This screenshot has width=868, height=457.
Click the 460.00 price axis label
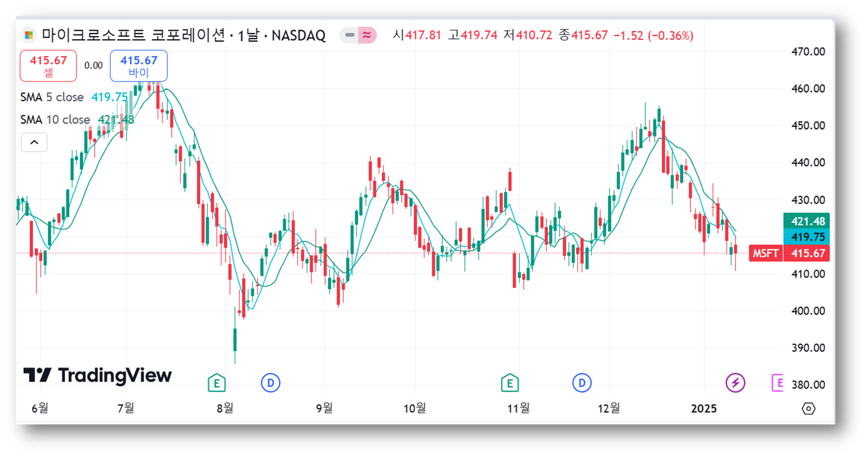click(808, 89)
